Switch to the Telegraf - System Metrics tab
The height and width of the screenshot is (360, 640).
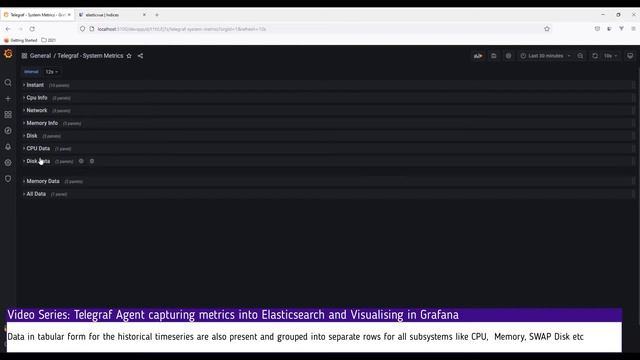coord(37,15)
